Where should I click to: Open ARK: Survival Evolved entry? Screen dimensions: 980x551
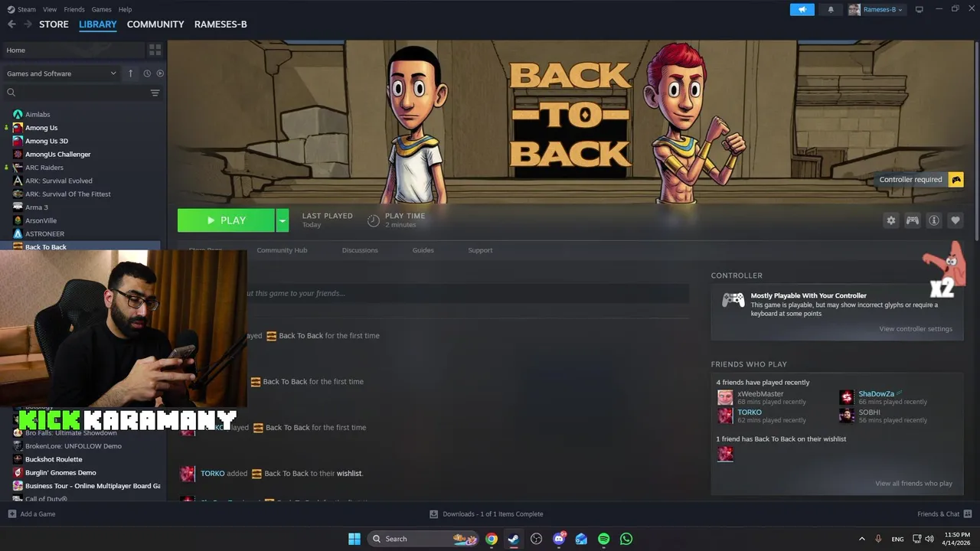(x=59, y=181)
